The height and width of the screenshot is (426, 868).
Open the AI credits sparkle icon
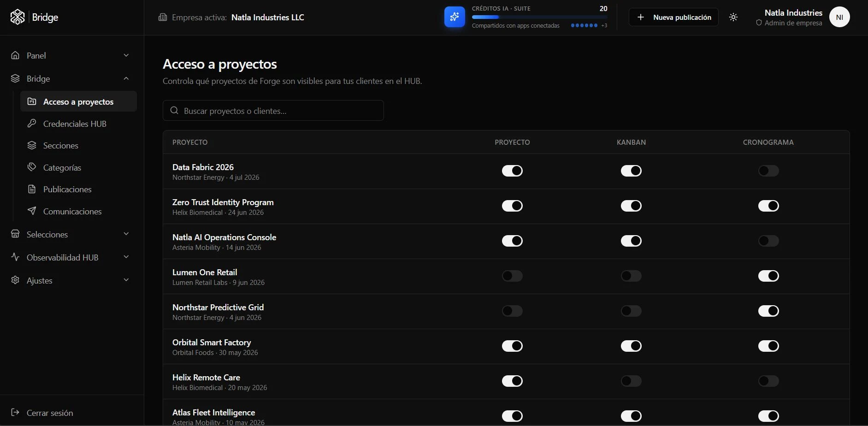(x=455, y=17)
